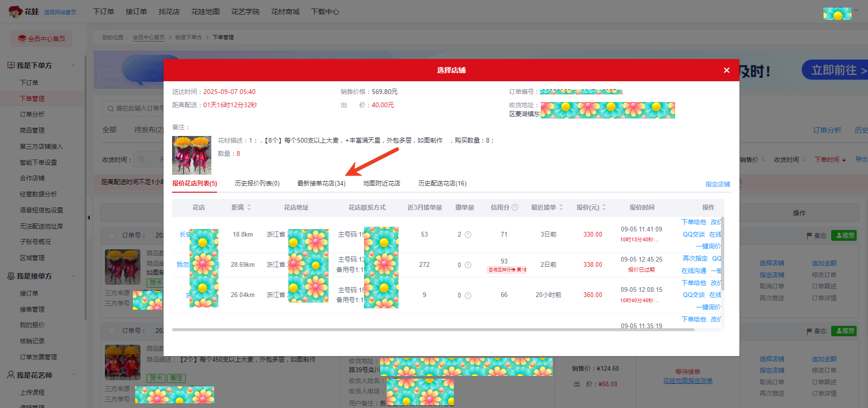Open the 下订单 top menu
Image resolution: width=868 pixels, height=408 pixels.
point(104,11)
